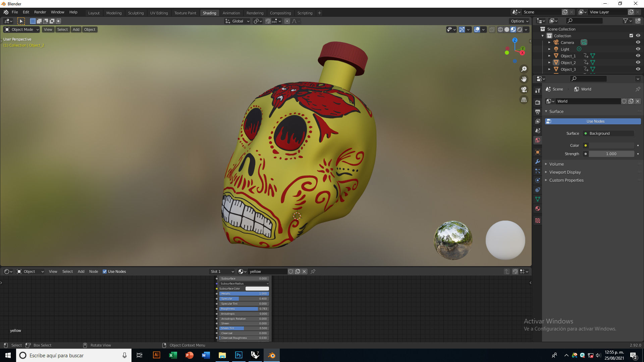Switch to the Compositing workspace tab
This screenshot has width=644, height=362.
pos(280,13)
